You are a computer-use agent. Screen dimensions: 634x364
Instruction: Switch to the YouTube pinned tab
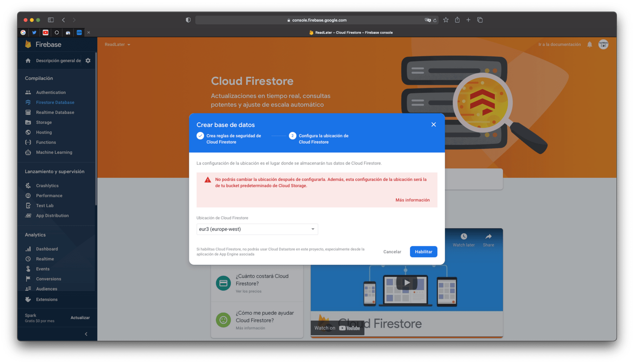click(x=46, y=32)
